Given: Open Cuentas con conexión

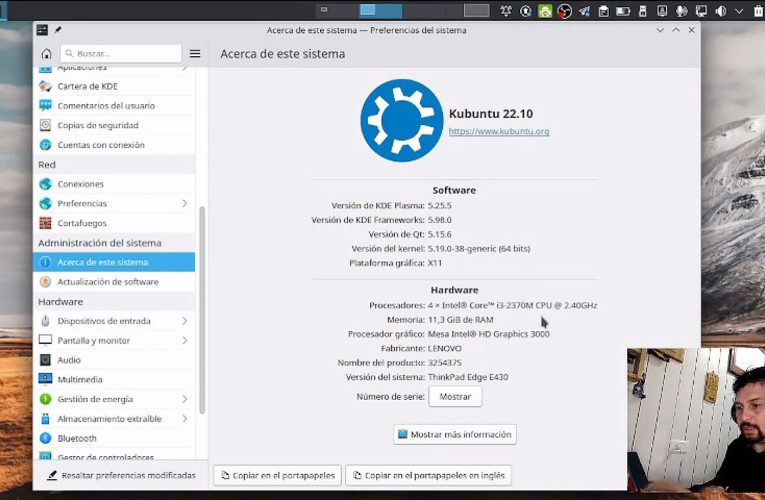Looking at the screenshot, I should [x=114, y=145].
